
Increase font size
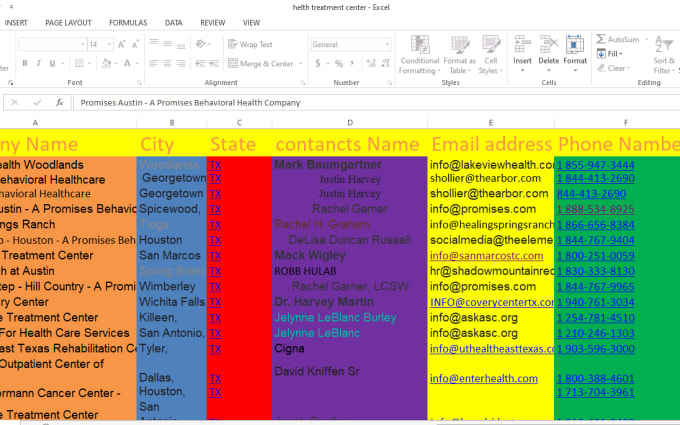[121, 44]
